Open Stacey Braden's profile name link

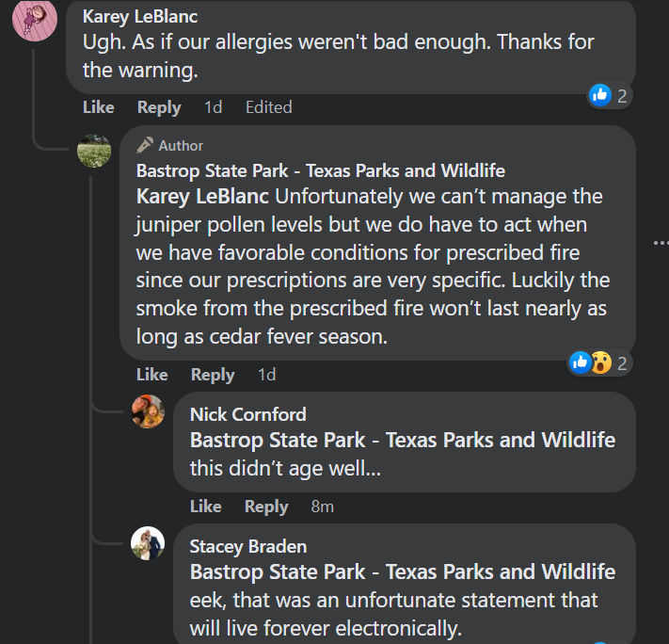pyautogui.click(x=247, y=547)
